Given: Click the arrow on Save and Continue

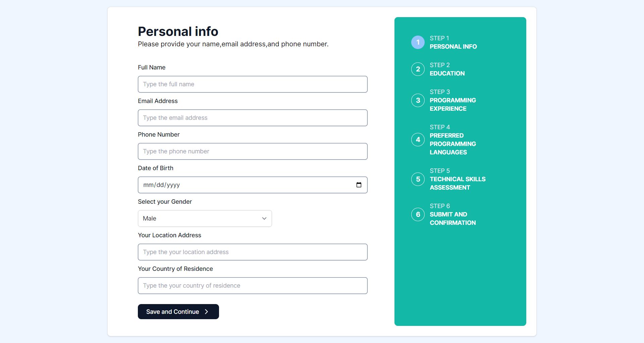Looking at the screenshot, I should coord(207,312).
